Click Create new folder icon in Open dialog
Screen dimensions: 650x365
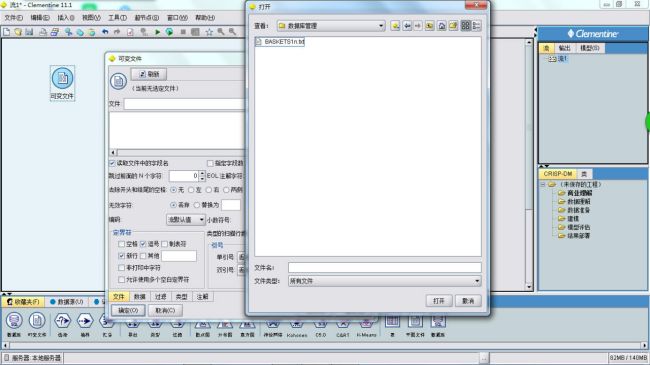(453, 26)
